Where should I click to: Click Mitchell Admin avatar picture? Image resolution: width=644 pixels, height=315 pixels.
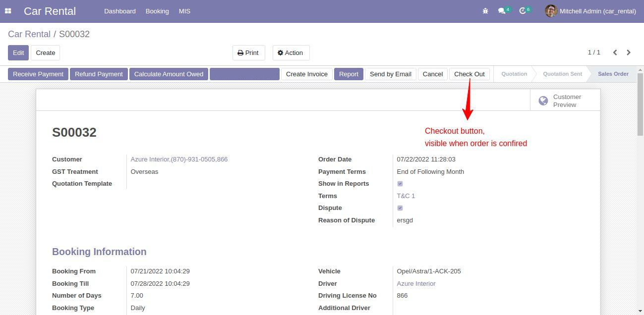point(551,11)
